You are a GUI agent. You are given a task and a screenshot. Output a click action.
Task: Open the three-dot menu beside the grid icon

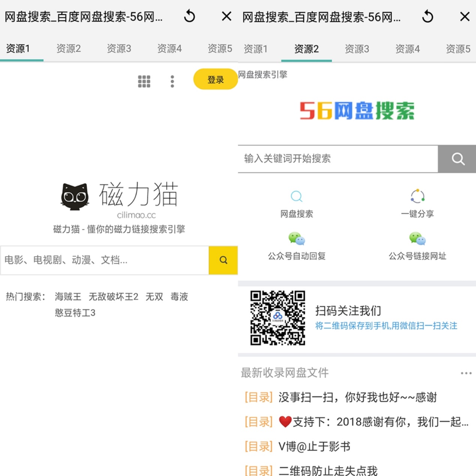(x=172, y=81)
